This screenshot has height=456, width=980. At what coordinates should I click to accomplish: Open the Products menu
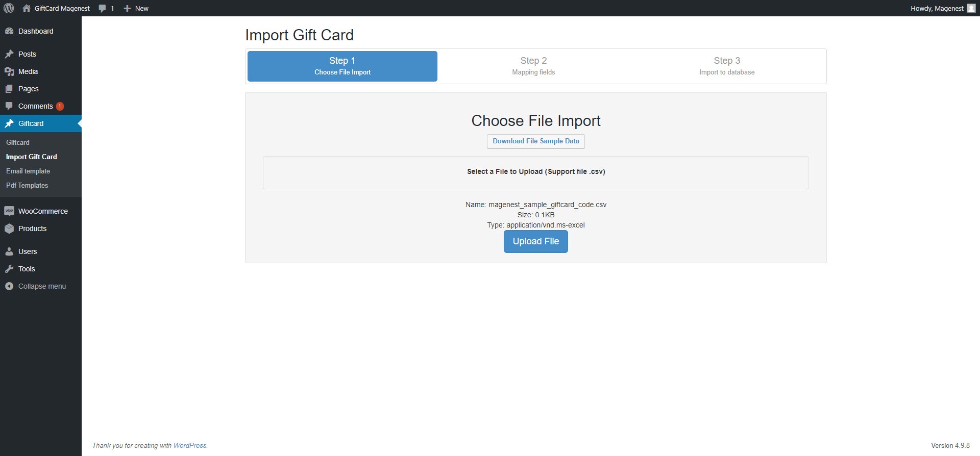pyautogui.click(x=32, y=229)
